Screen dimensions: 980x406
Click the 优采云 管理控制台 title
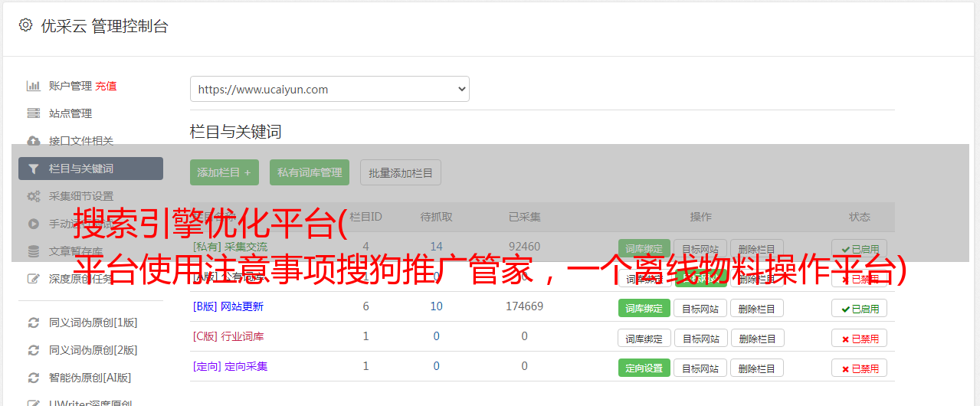point(104,26)
